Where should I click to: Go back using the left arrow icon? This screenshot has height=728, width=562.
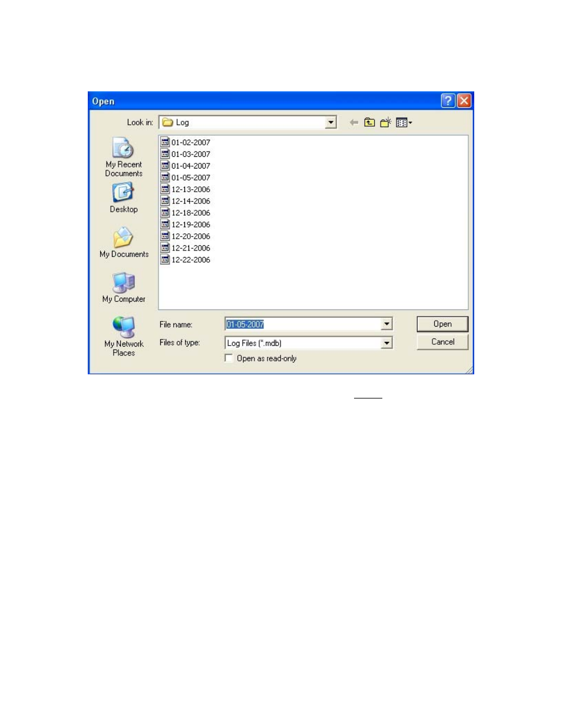click(353, 123)
